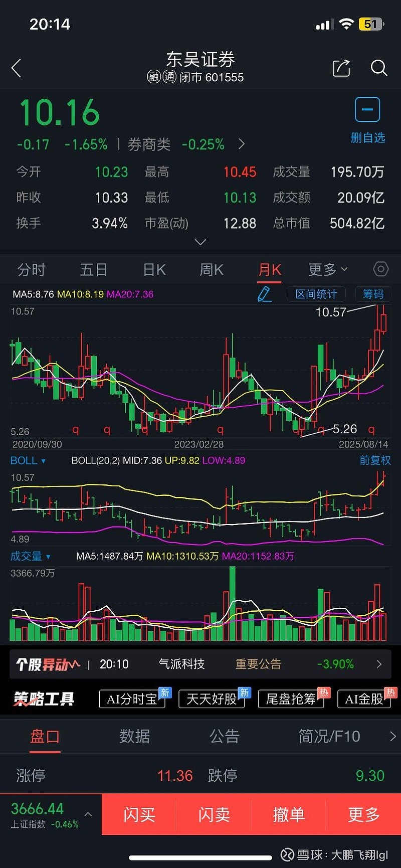Image resolution: width=401 pixels, height=868 pixels.
Task: Tap the 上证指数 value 3666.44
Action: coord(38,809)
